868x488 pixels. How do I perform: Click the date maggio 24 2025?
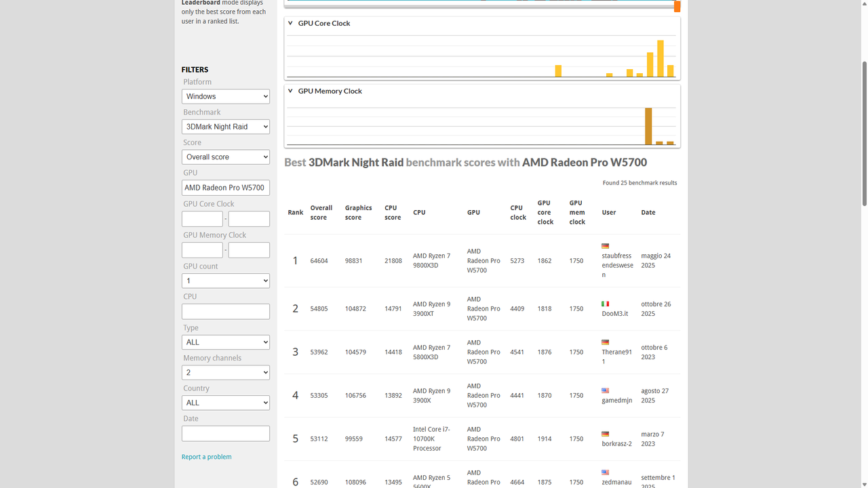[656, 261]
